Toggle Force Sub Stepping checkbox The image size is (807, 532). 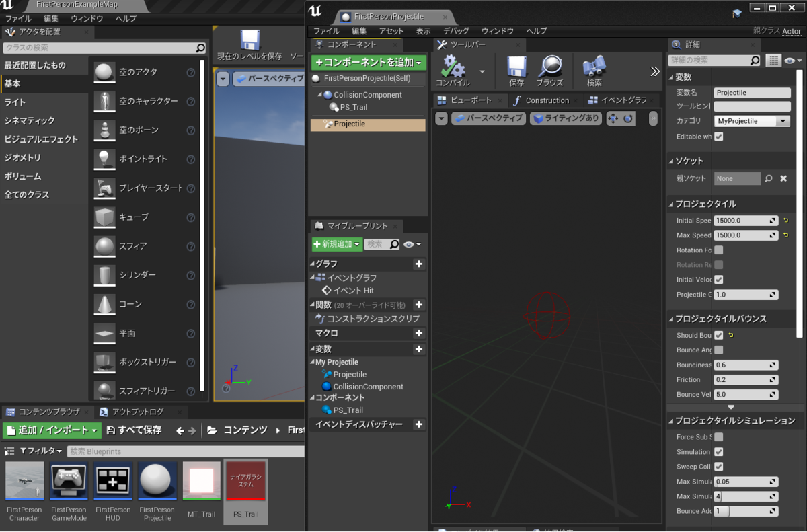[x=719, y=437]
